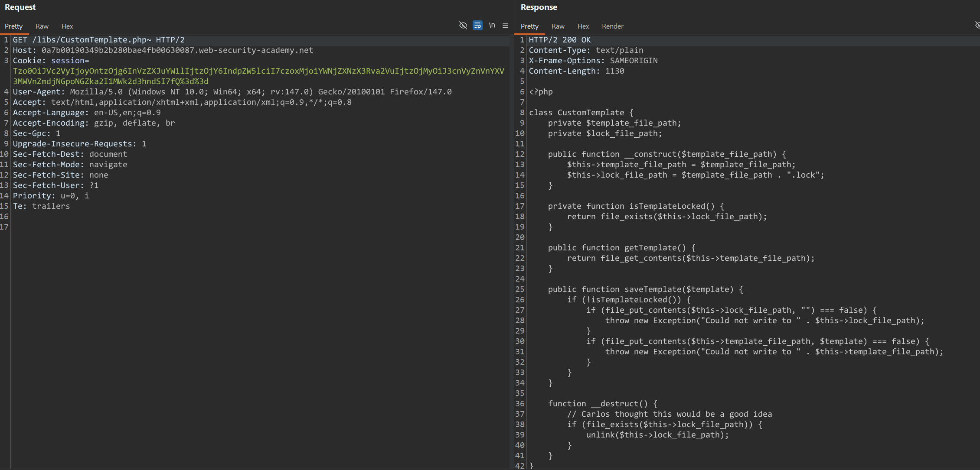Toggle hidden characters in Request panel
The image size is (980, 470).
(x=463, y=26)
